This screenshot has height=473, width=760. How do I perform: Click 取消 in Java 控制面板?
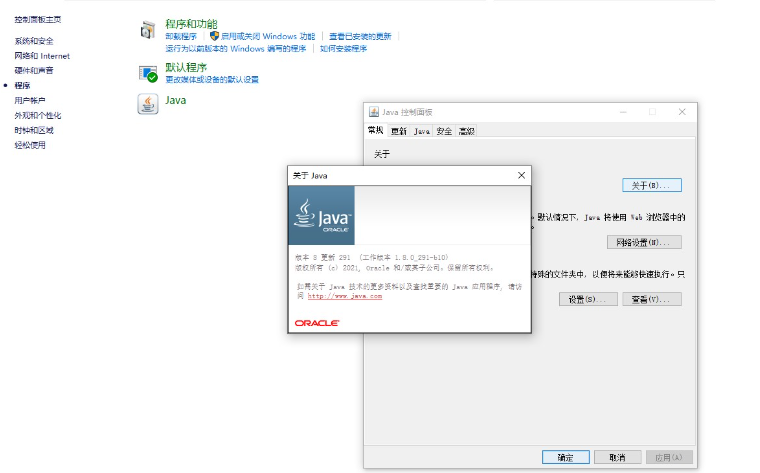(x=618, y=457)
